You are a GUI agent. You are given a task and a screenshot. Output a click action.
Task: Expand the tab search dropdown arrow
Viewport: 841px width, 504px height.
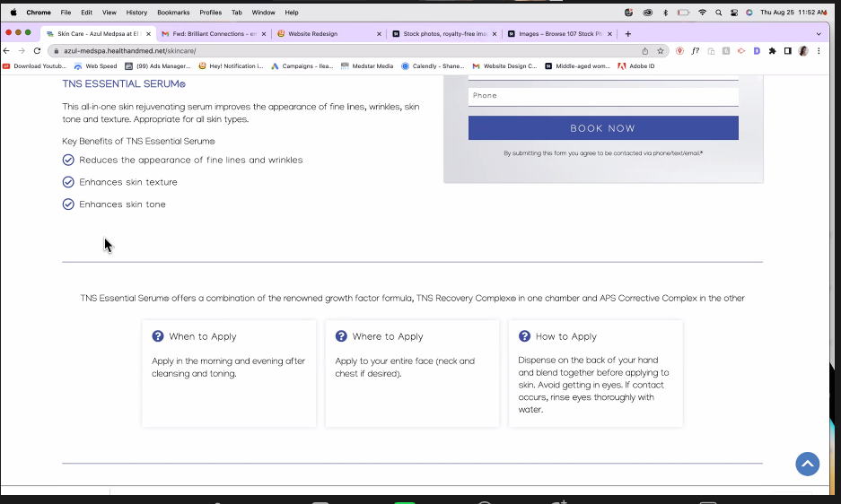[x=819, y=34]
